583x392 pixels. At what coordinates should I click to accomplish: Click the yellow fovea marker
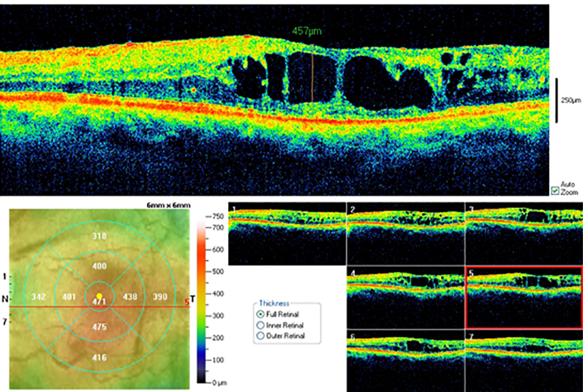99,296
